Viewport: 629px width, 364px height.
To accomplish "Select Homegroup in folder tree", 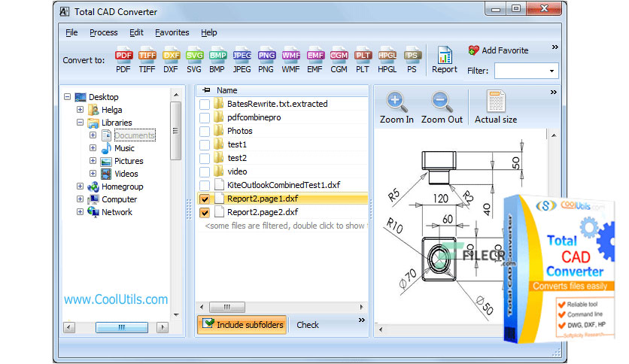I will coord(123,187).
